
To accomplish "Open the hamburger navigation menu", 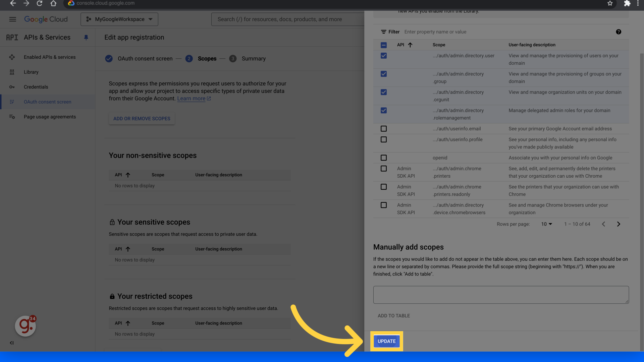I will coord(12,19).
